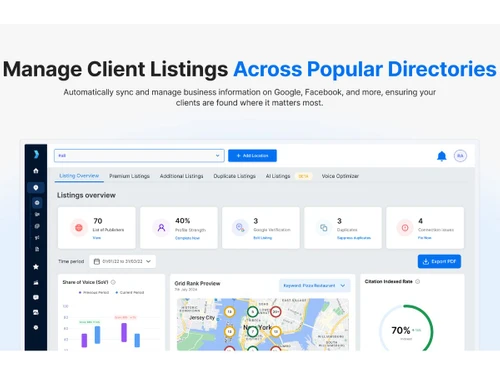This screenshot has width=500, height=375.
Task: Click the Google Verification search icon
Action: tap(240, 228)
